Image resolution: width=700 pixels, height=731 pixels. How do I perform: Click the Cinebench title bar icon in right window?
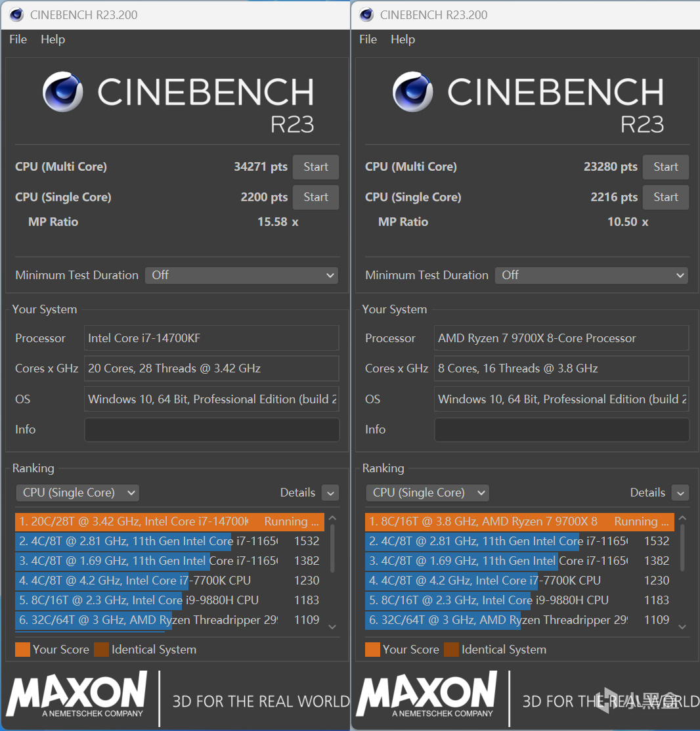[x=366, y=15]
